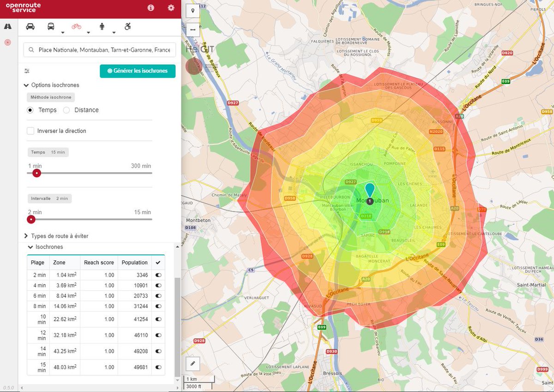Image resolution: width=554 pixels, height=392 pixels.
Task: Choose the bus heavy vehicle profile
Action: coord(51,26)
